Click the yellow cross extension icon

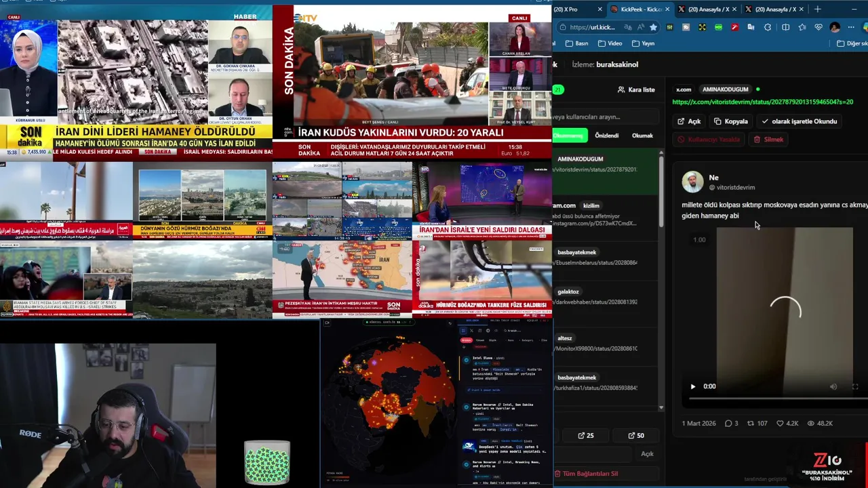[702, 27]
